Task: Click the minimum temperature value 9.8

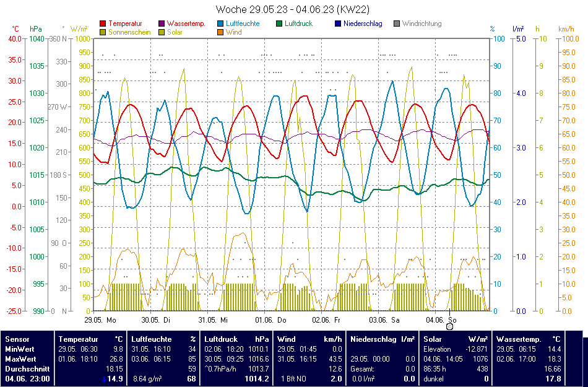Action: [118, 349]
